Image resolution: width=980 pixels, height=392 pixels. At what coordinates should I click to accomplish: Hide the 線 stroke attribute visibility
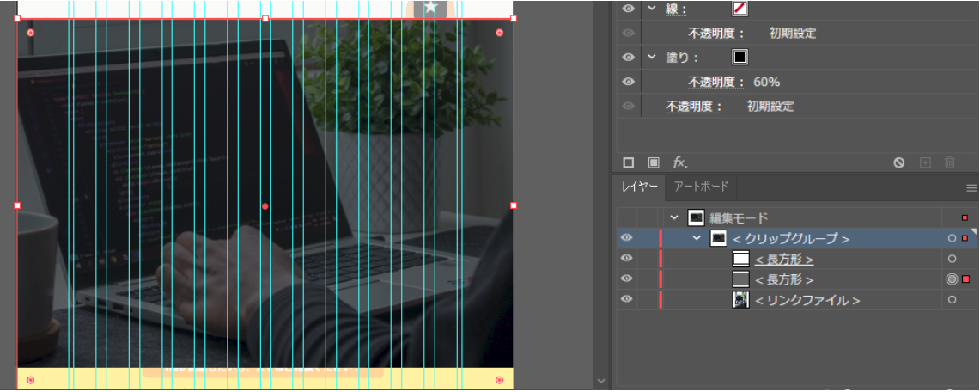click(x=629, y=9)
